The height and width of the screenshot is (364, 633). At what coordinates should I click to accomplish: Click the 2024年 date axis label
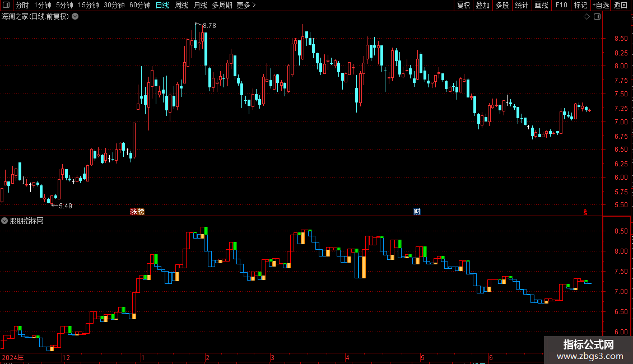coord(13,357)
